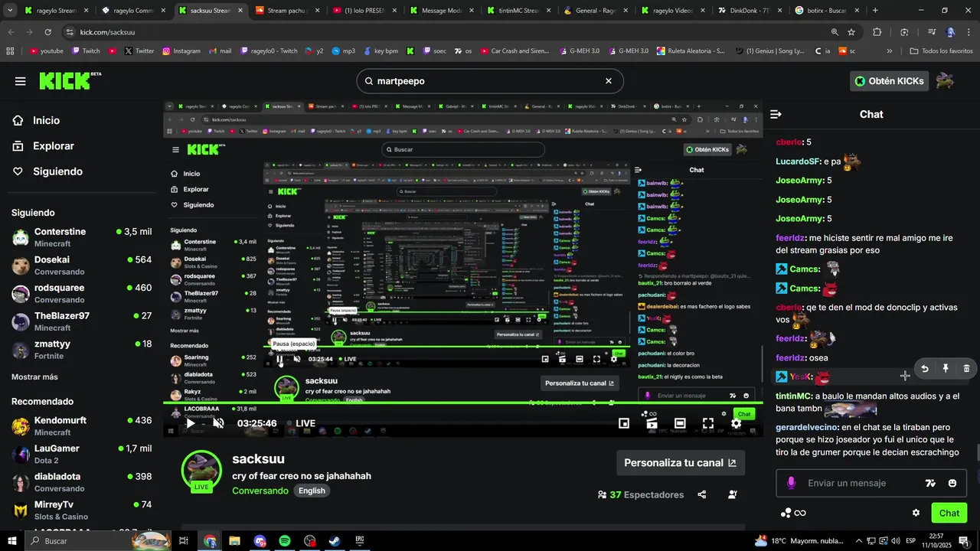Viewport: 980px width, 551px height.
Task: Pin the YesK chat message
Action: click(x=946, y=369)
